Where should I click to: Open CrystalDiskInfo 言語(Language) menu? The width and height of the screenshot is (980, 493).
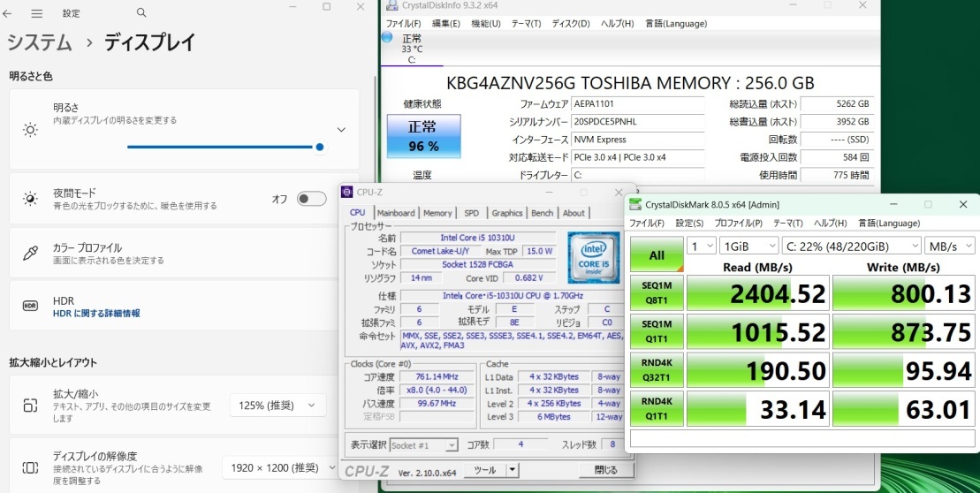(676, 24)
